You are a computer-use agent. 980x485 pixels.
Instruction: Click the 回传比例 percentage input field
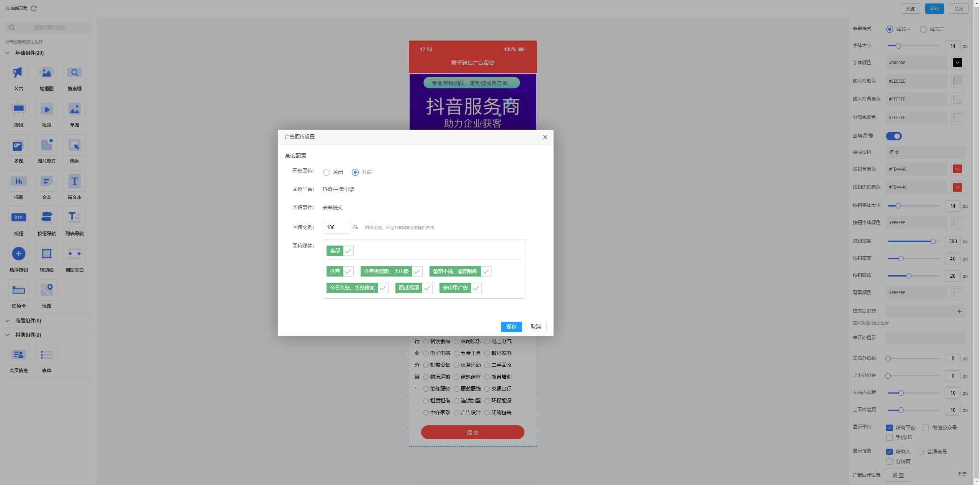pos(336,227)
